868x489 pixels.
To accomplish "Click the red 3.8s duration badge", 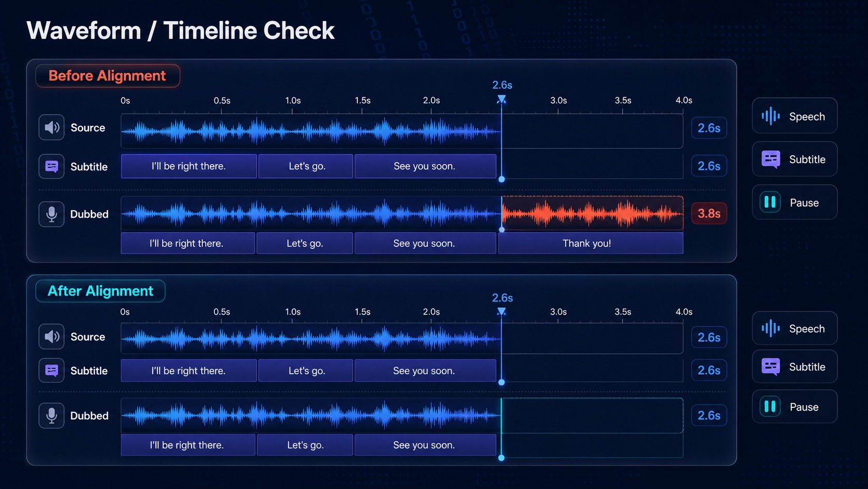I will 709,214.
